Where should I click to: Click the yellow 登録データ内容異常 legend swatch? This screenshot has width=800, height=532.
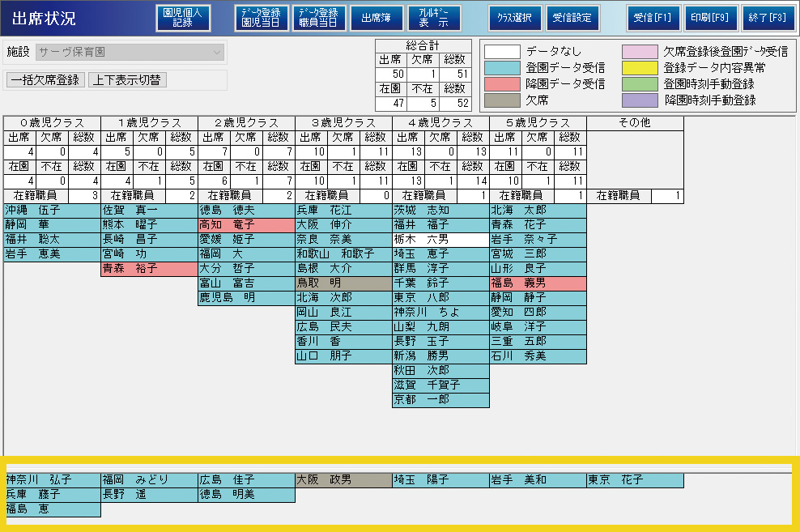(640, 68)
